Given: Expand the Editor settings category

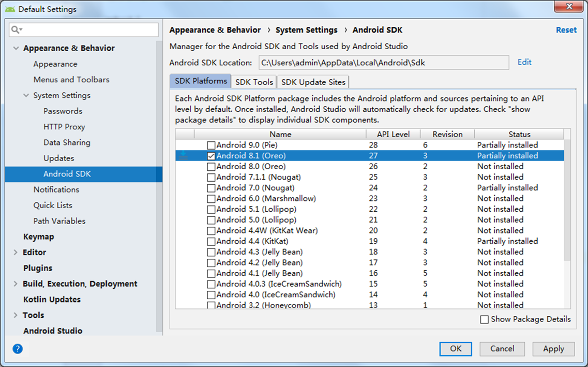Looking at the screenshot, I should (x=15, y=253).
